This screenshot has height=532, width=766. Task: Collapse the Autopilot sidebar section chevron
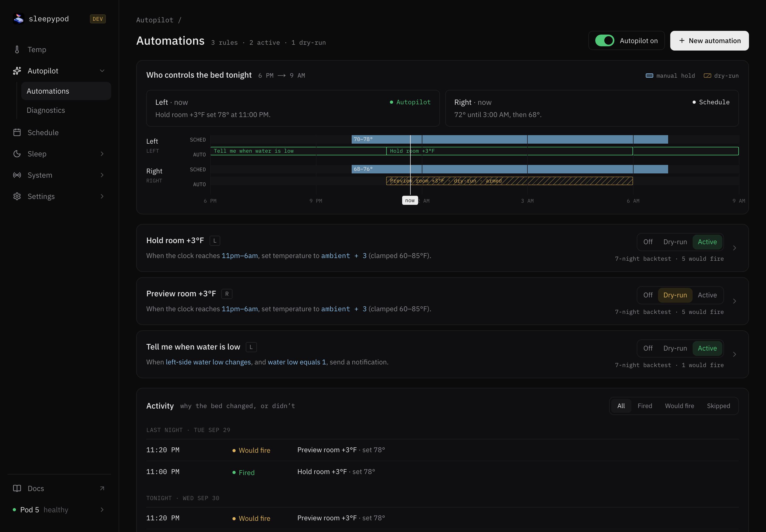click(102, 71)
